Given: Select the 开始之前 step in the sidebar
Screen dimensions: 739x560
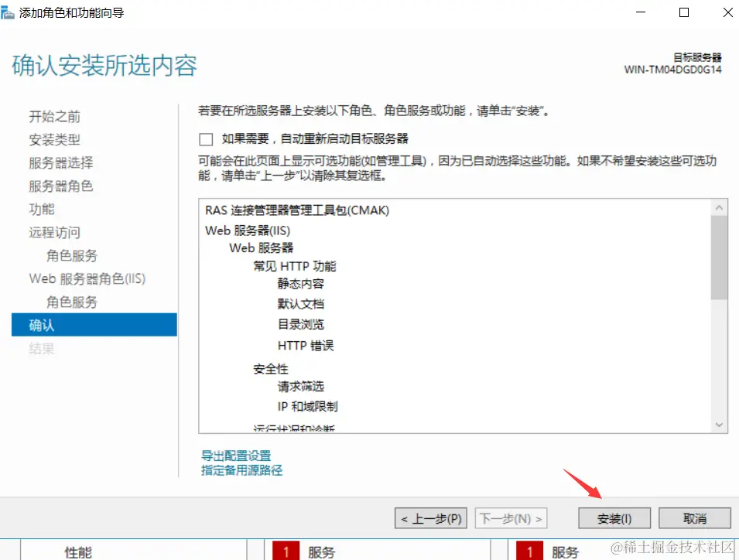Looking at the screenshot, I should [55, 116].
